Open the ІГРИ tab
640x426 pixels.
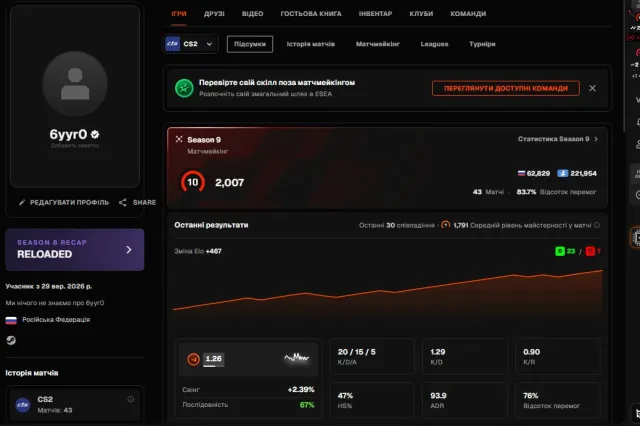coord(179,13)
